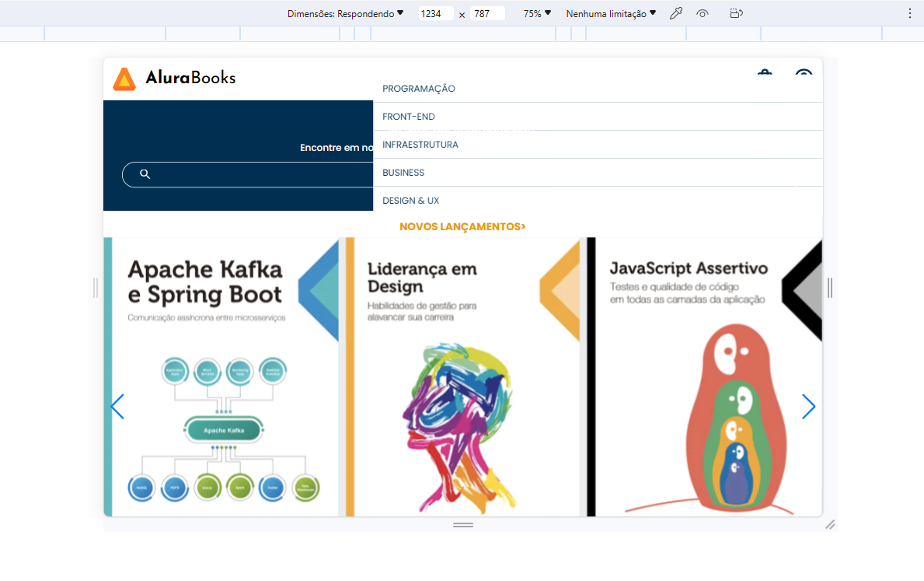
Task: Open the 75% zoom dropdown
Action: 537,13
